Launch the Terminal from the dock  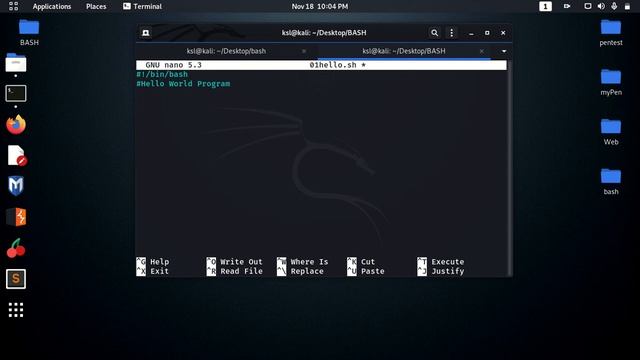(x=16, y=93)
